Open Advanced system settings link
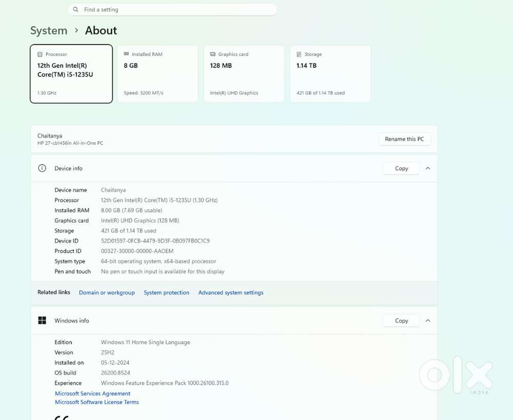513x420 pixels. click(231, 292)
